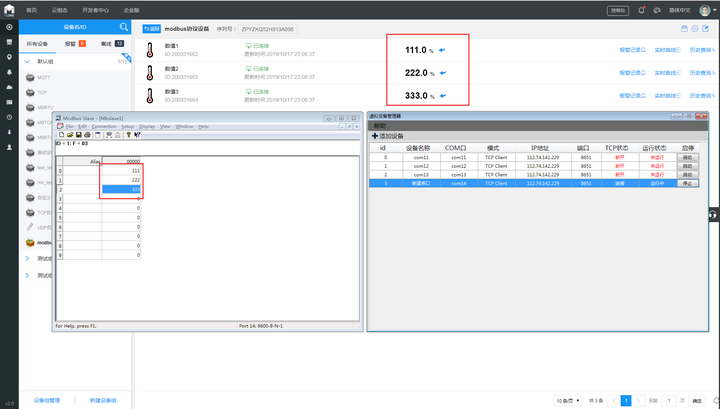Click 控制台 button in top bar
The height and width of the screenshot is (409, 720).
(618, 10)
